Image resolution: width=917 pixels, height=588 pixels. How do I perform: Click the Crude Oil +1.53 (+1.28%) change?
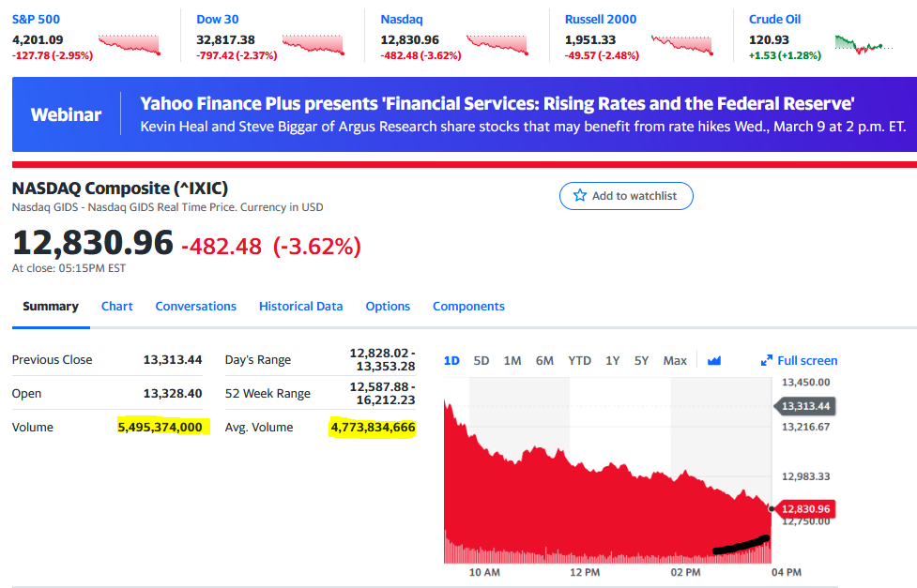coord(785,55)
